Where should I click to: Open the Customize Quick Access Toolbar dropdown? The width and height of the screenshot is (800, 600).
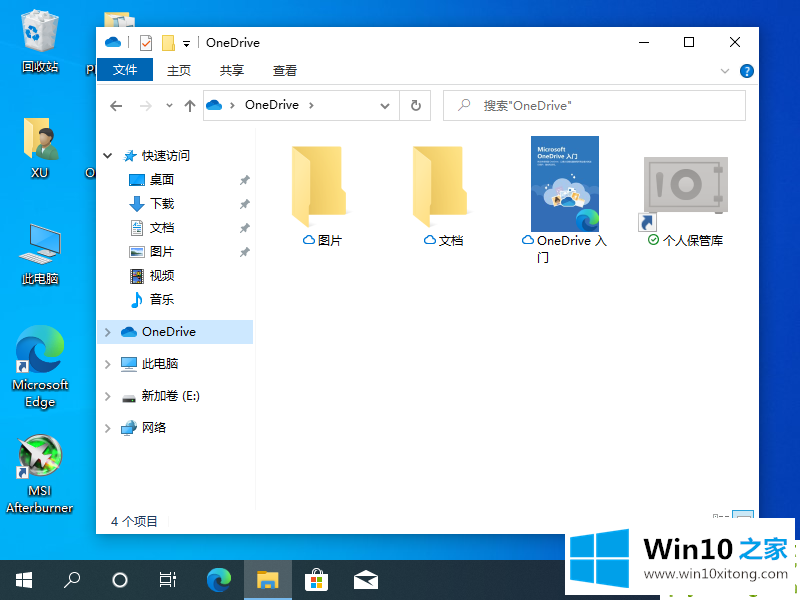point(187,44)
